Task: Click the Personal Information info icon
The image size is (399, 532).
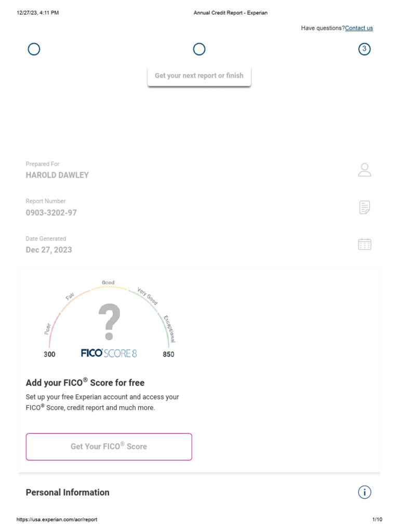Action: pyautogui.click(x=365, y=492)
